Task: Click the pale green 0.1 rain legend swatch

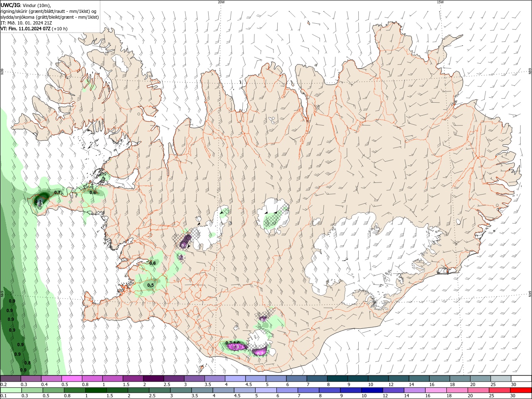Action: pyautogui.click(x=11, y=390)
